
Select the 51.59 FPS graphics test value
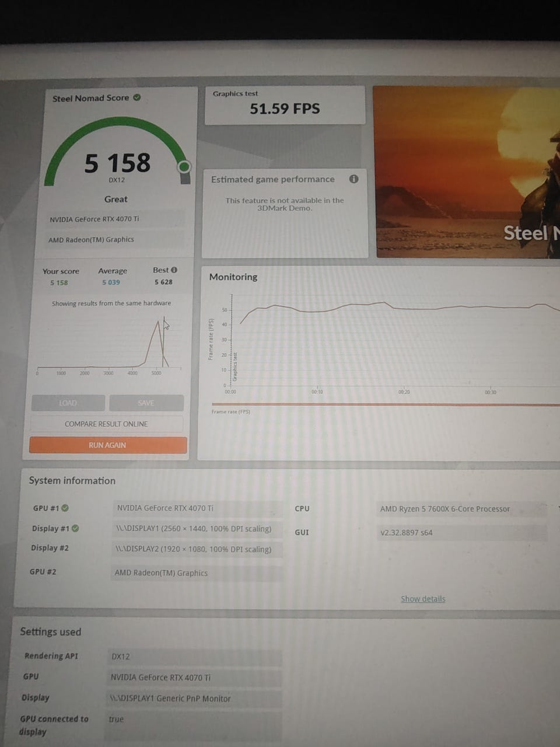point(285,109)
